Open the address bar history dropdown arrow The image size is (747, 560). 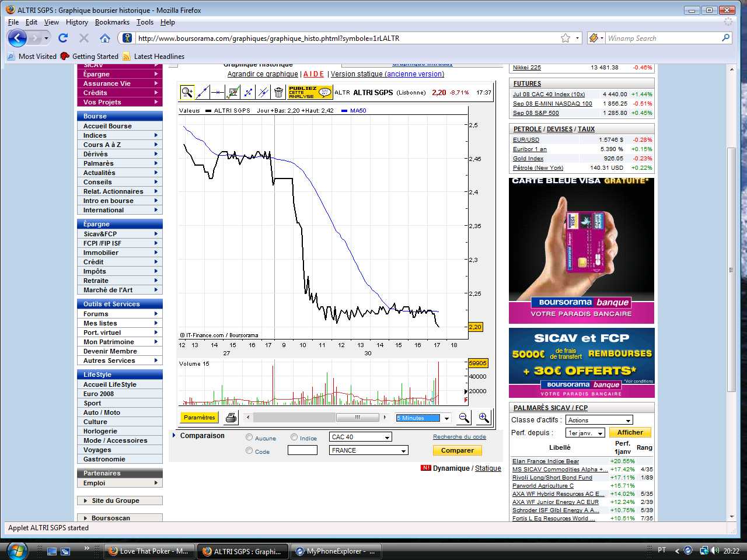click(x=578, y=38)
